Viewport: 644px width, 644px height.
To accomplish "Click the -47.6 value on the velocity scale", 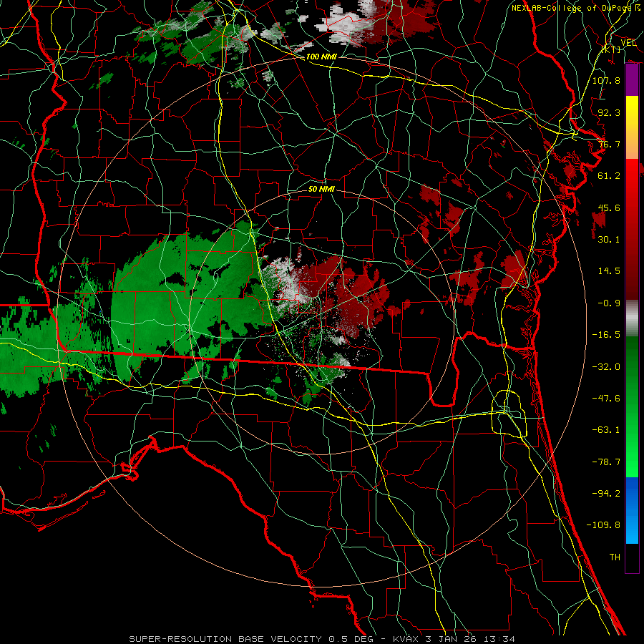I will [x=606, y=399].
